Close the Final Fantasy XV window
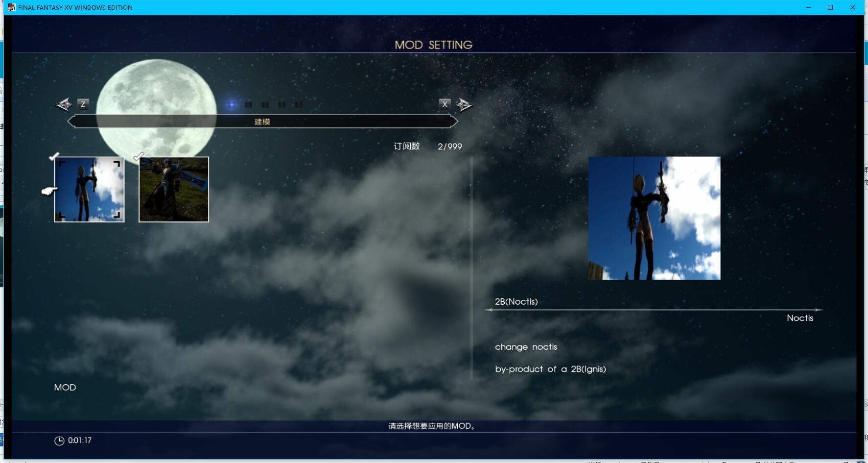 852,7
